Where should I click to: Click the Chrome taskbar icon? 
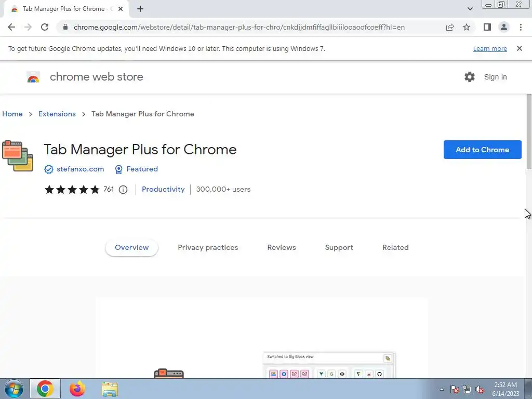[x=45, y=389]
